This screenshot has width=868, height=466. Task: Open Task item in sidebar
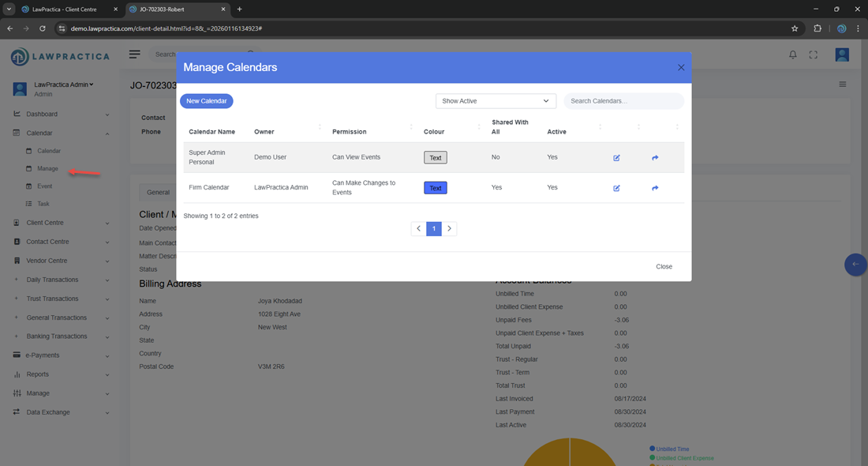coord(43,204)
